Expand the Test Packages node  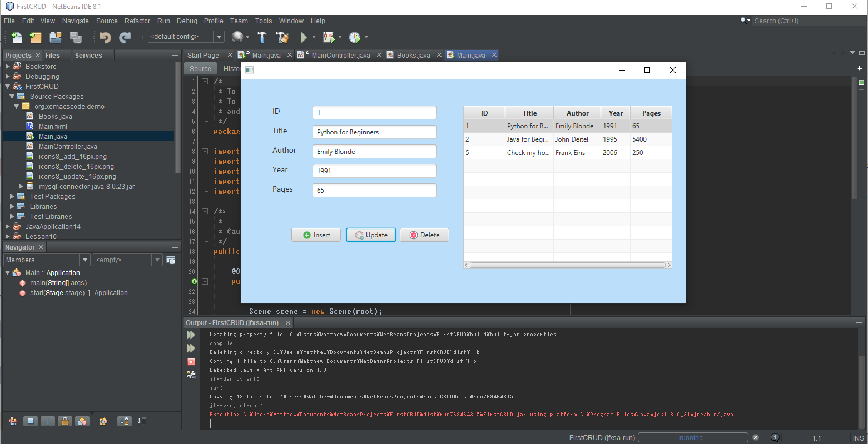click(x=12, y=197)
